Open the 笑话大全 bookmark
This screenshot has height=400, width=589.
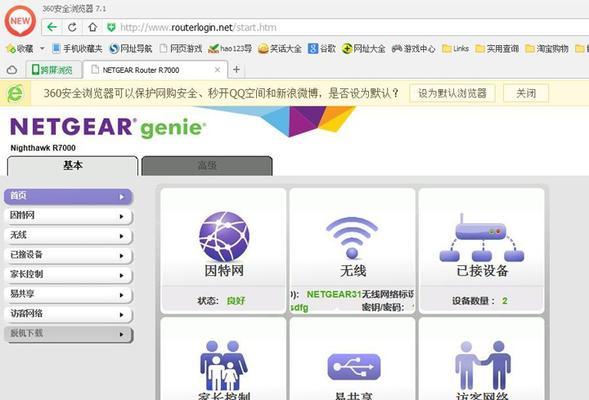pos(280,48)
